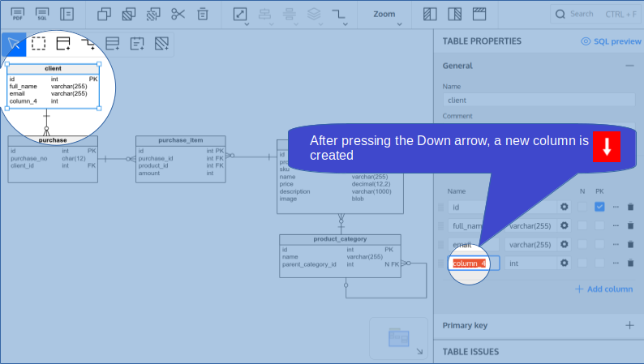The image size is (644, 364).
Task: Generate the SQL script with SQL icon
Action: coord(42,15)
